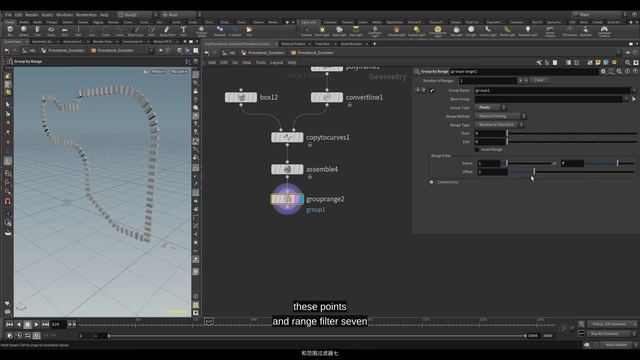
Task: Click the stop playback button
Action: click(x=27, y=324)
